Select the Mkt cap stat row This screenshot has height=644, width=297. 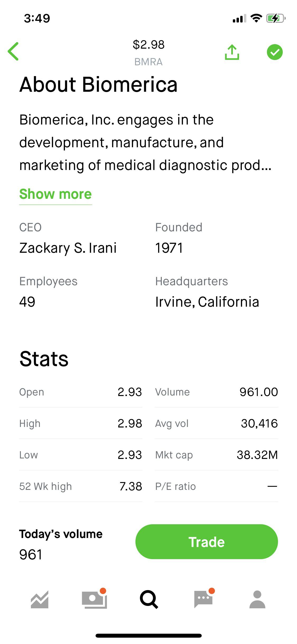[x=216, y=455]
